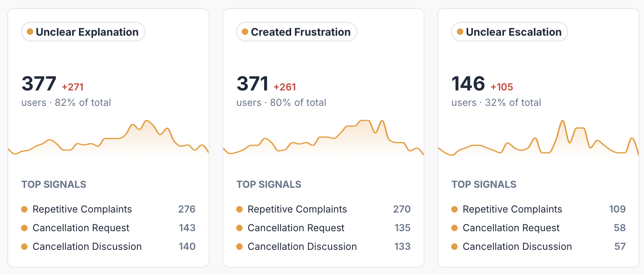Image resolution: width=644 pixels, height=275 pixels.
Task: Click orange dot in Unclear Escalation tag
Action: [x=460, y=32]
